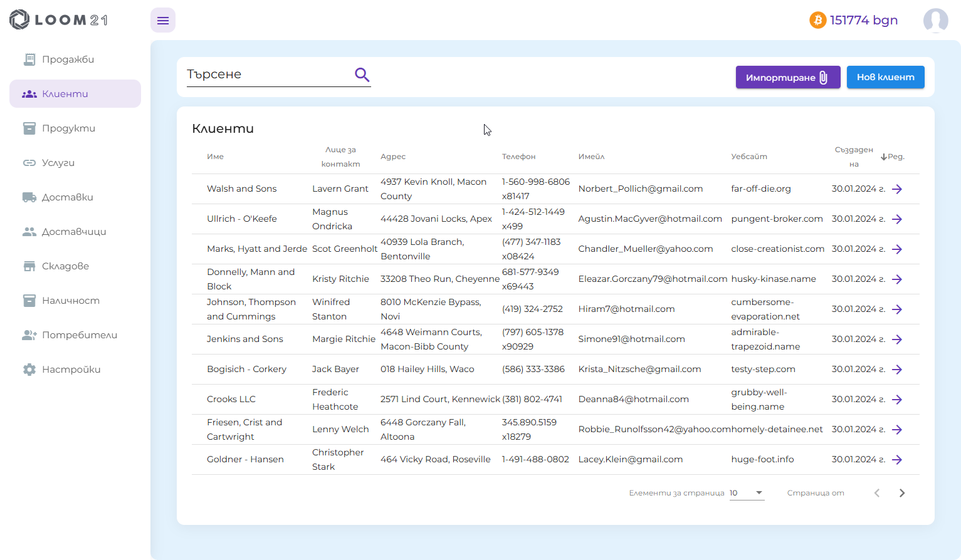961x560 pixels.
Task: Open Friesen, Crist and Cartwright row arrow
Action: click(897, 430)
